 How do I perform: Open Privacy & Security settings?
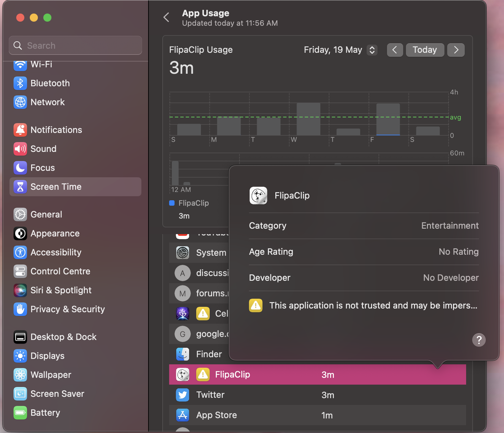[x=75, y=309]
